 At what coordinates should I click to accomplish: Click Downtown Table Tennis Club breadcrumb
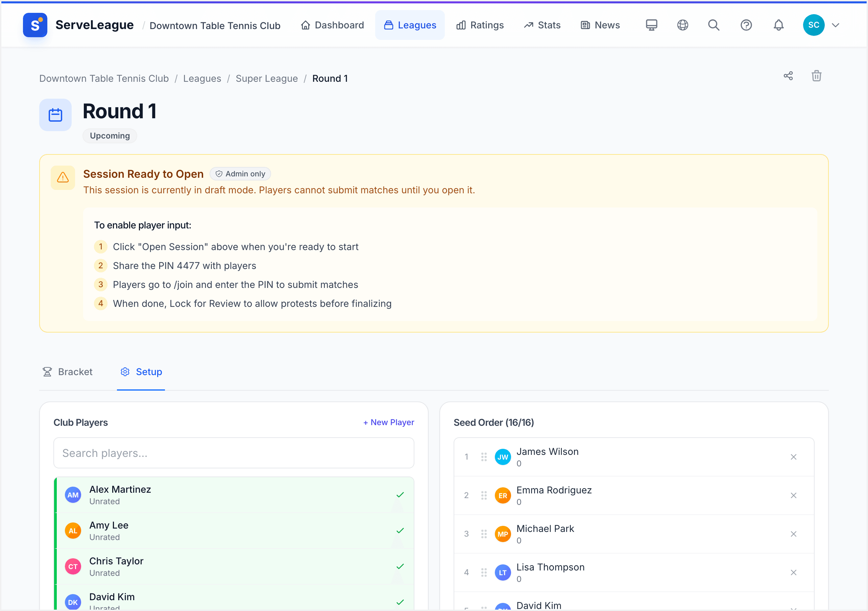click(104, 79)
